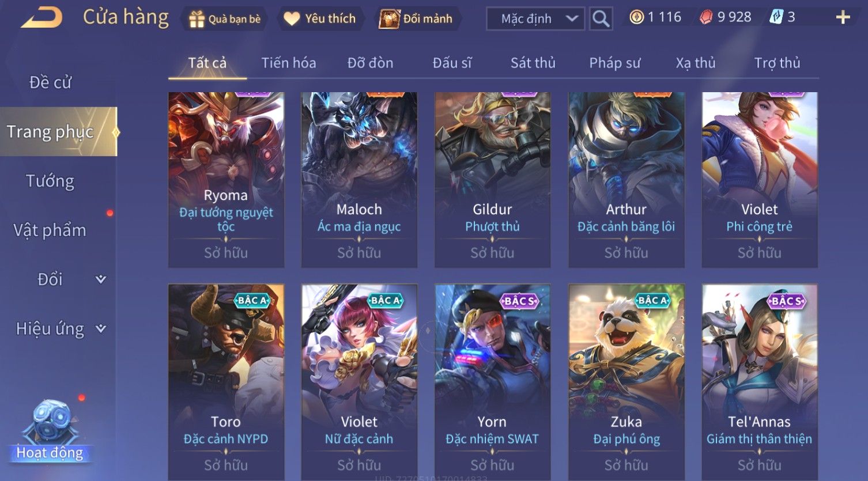This screenshot has width=868, height=481.
Task: Select the Tiến hóa tab
Action: point(288,63)
